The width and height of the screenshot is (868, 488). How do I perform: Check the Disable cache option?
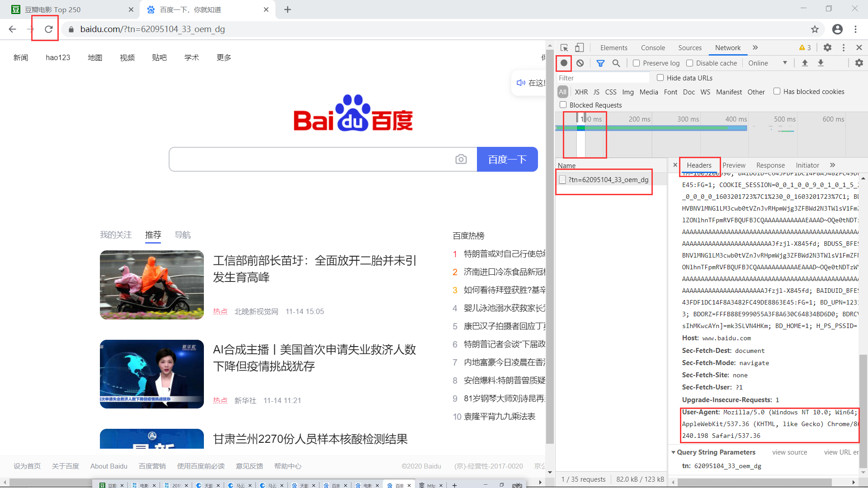pos(689,63)
